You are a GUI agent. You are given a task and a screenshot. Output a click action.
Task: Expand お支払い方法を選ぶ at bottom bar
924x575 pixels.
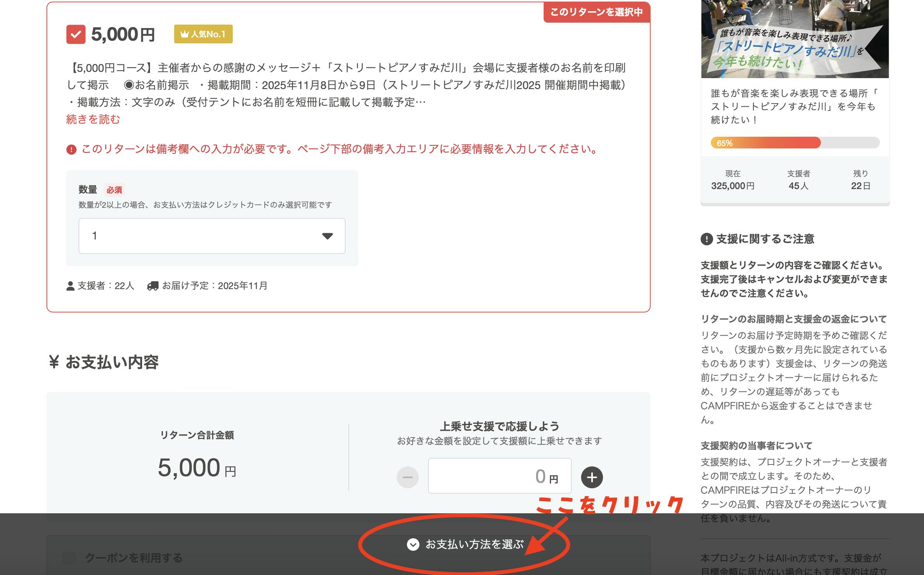click(x=474, y=544)
